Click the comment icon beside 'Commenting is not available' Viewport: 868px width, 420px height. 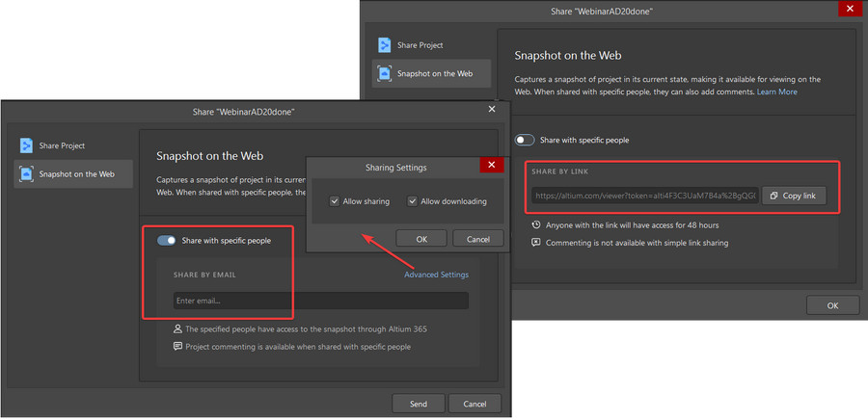(x=536, y=242)
